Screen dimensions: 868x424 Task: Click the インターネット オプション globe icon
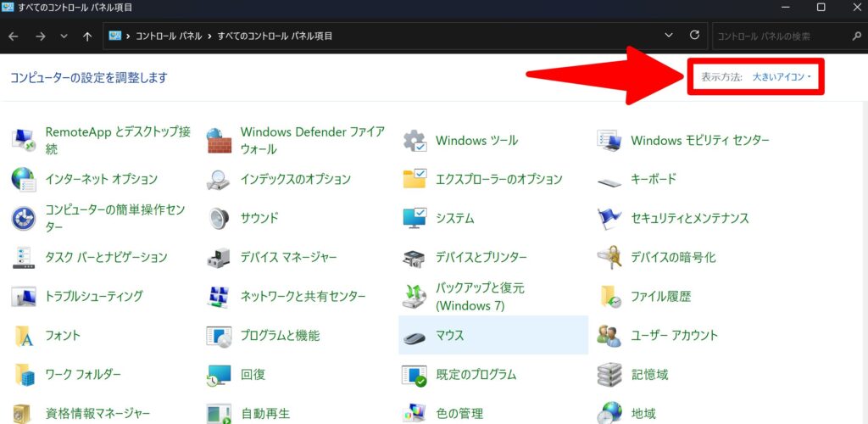coord(23,179)
